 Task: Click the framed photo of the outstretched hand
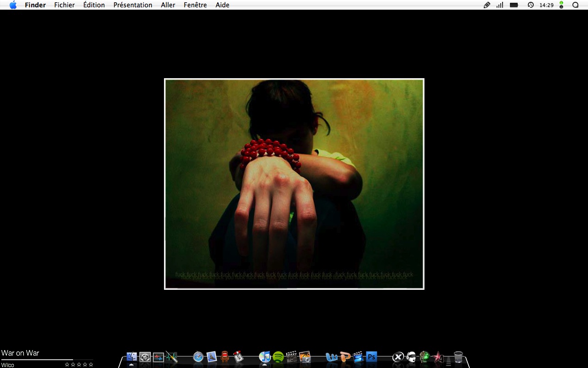tap(294, 184)
